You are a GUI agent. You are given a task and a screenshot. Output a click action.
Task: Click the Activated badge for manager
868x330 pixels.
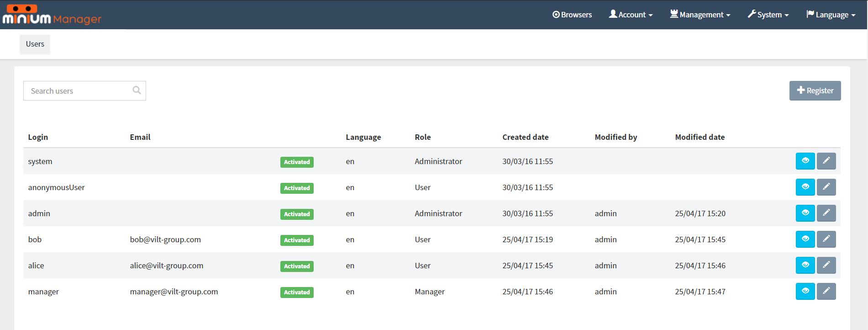[x=297, y=292]
